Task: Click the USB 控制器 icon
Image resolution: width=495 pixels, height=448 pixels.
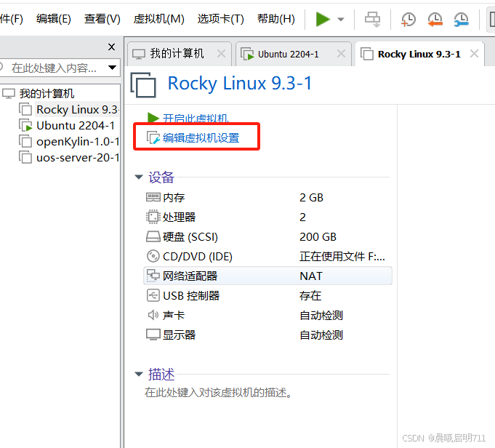Action: click(x=153, y=296)
